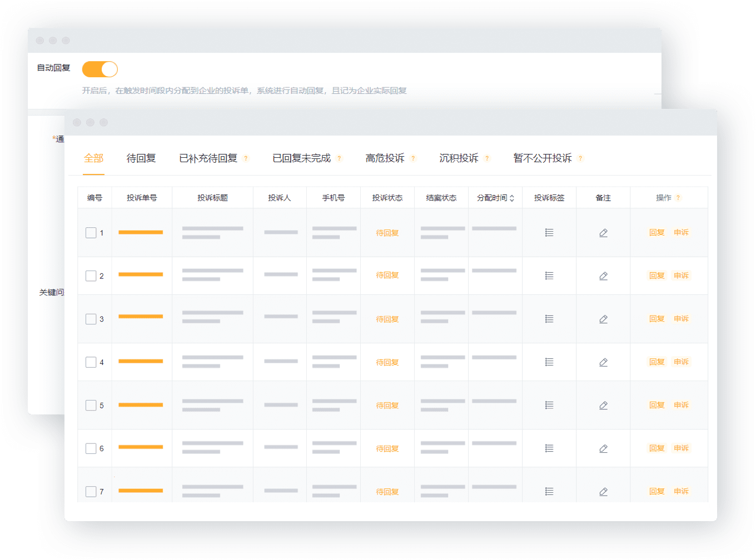
Task: Check the checkbox for row 2
Action: click(x=91, y=276)
